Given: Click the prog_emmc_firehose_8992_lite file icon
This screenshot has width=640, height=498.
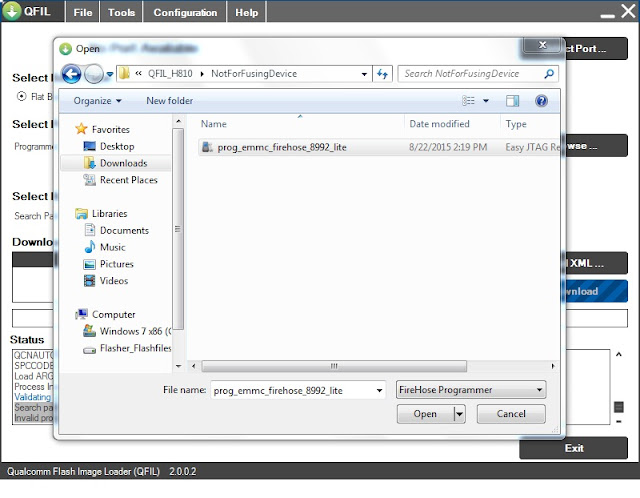Looking at the screenshot, I should pos(207,147).
